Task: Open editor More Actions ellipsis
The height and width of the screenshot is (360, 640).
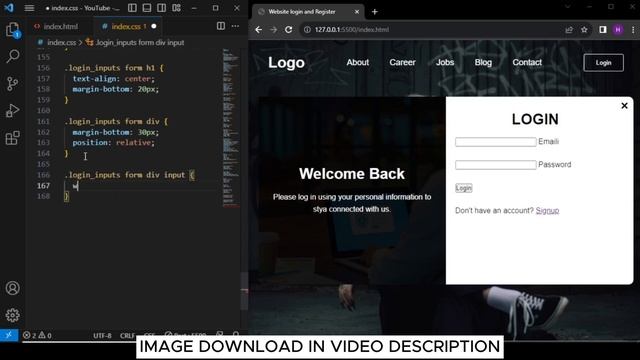Action: (x=236, y=26)
